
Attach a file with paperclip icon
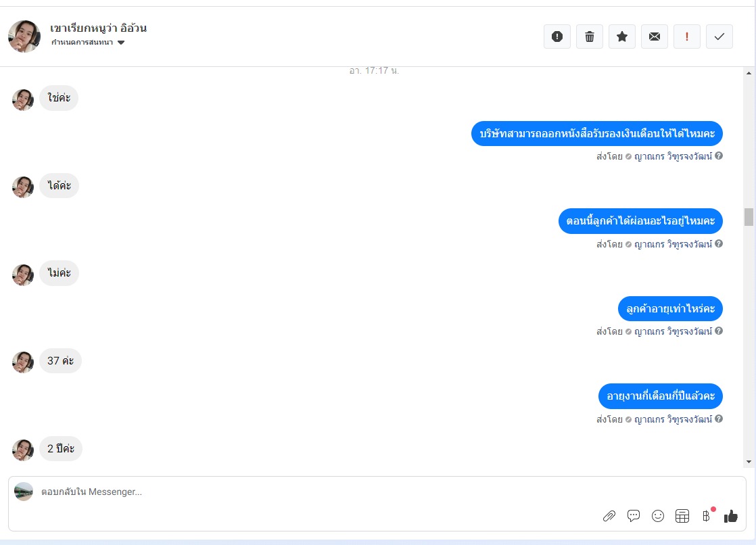[609, 516]
